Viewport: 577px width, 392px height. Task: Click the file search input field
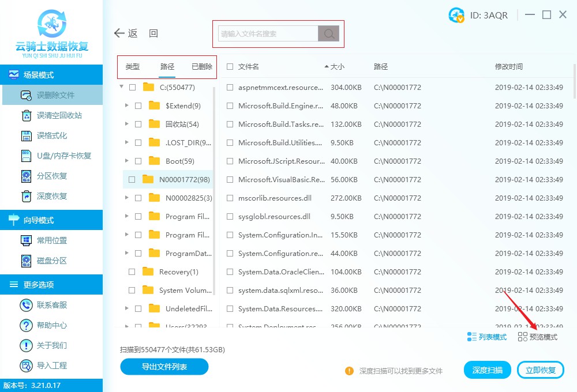267,33
